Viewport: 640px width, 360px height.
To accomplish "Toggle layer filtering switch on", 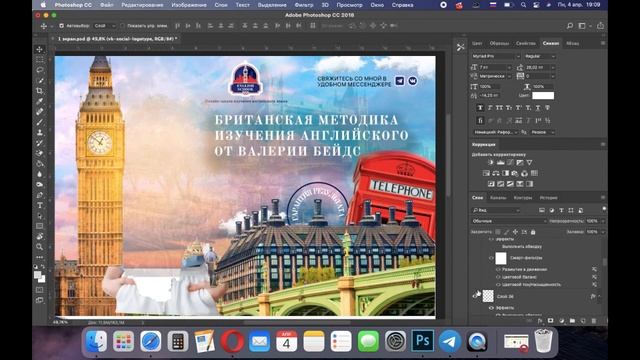I will coord(604,209).
